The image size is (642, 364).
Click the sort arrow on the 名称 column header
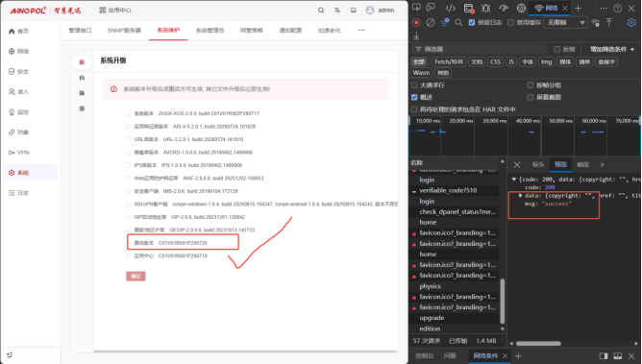coord(503,161)
